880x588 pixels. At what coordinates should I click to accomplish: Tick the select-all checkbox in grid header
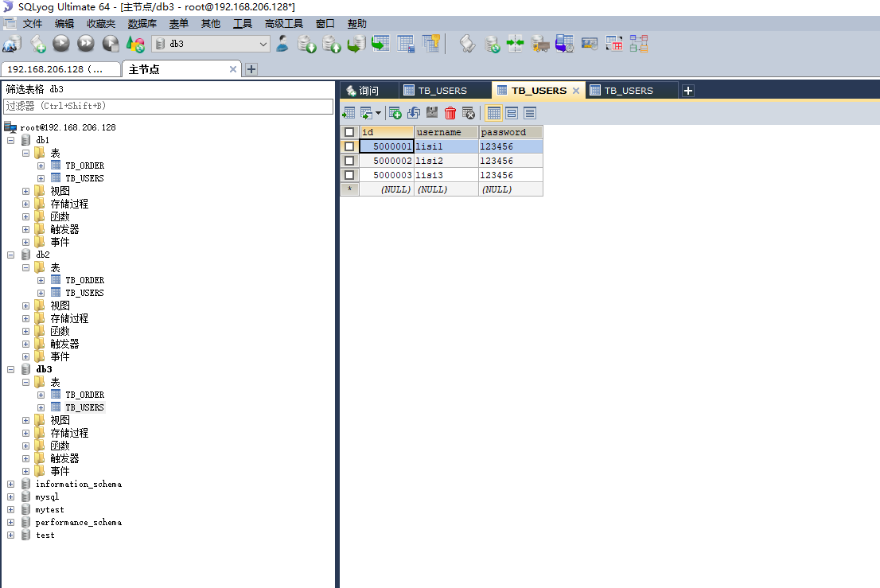click(x=349, y=132)
